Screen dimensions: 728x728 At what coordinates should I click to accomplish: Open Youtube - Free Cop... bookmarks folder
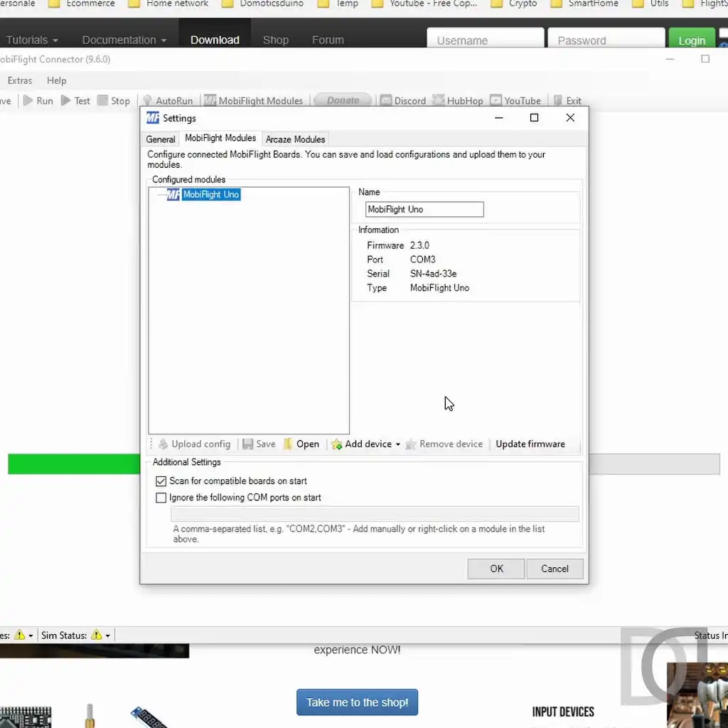point(424,4)
